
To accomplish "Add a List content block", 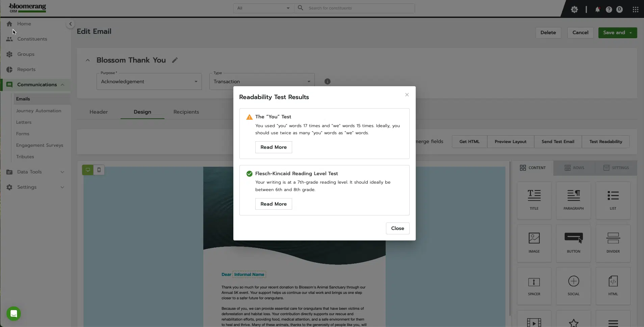I will [613, 200].
